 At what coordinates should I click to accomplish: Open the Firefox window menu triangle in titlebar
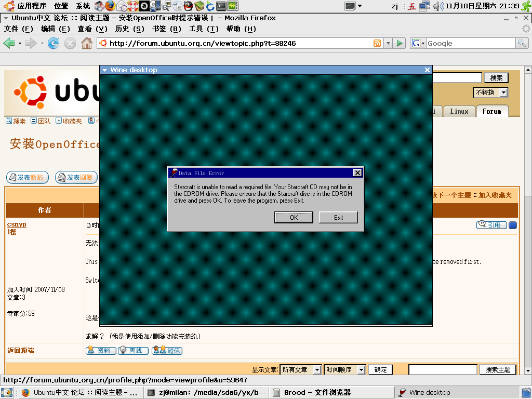[6, 18]
